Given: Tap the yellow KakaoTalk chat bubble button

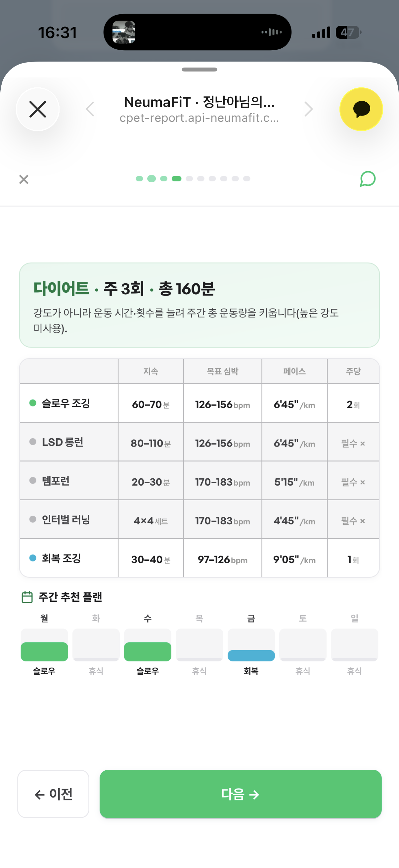Looking at the screenshot, I should [361, 109].
